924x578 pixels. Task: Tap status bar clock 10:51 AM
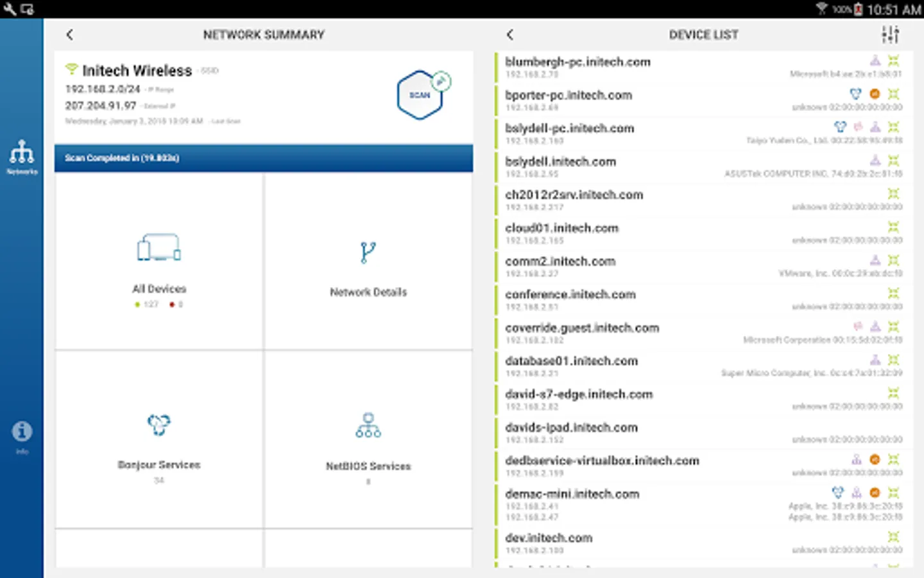(894, 10)
